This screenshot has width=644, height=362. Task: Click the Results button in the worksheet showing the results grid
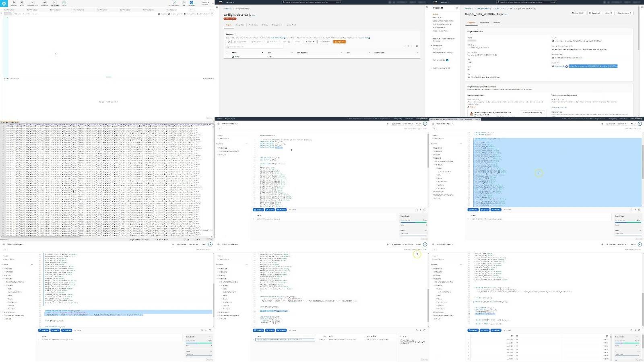pos(496,330)
